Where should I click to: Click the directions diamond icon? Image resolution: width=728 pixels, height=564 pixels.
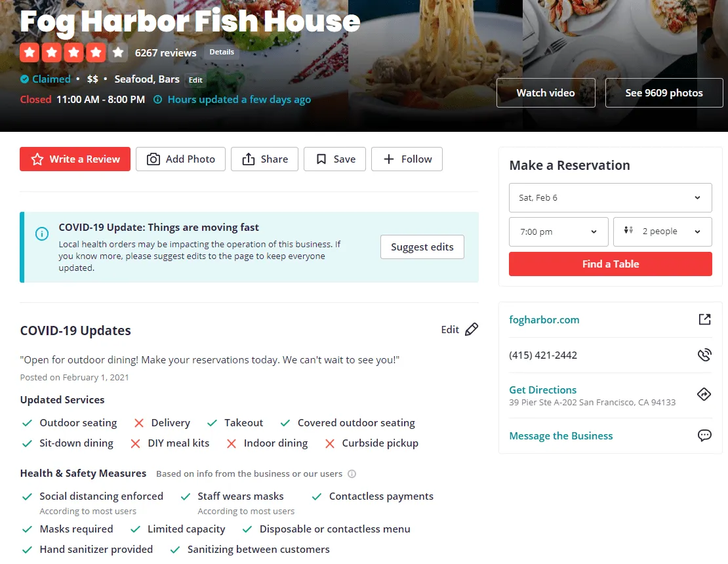click(x=704, y=395)
